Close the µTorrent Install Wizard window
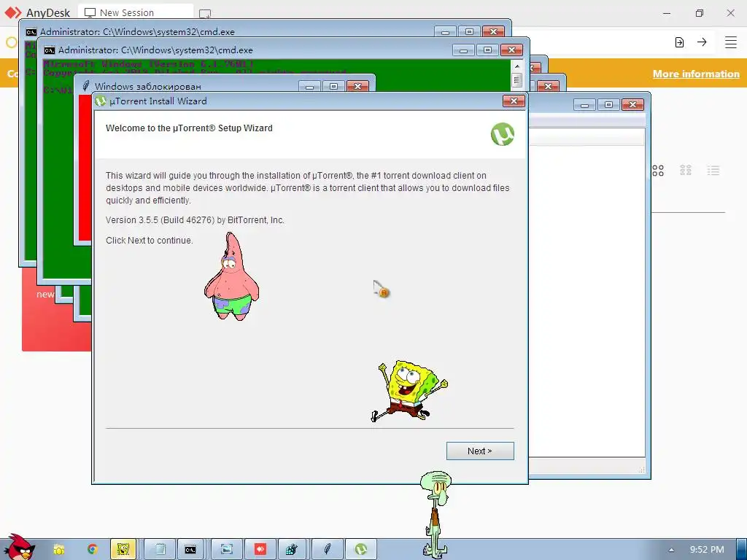Screen dimensions: 747x560 pyautogui.click(x=514, y=101)
